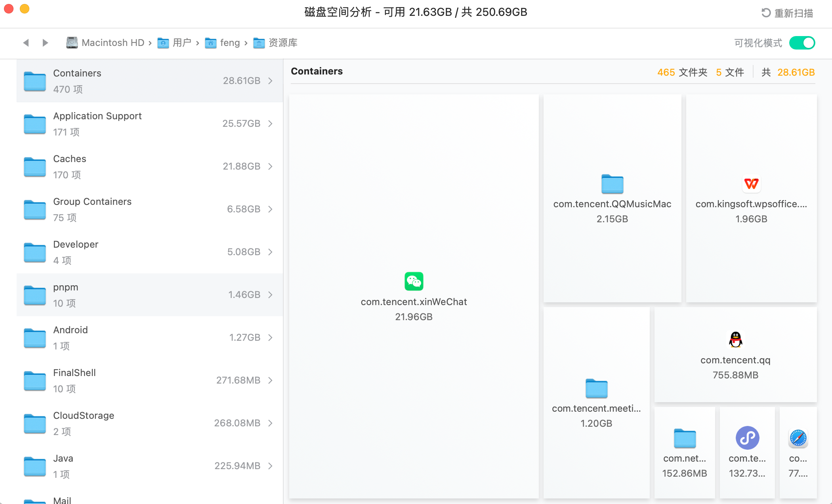
Task: Click the WeChat icon in the treemap
Action: (x=414, y=281)
